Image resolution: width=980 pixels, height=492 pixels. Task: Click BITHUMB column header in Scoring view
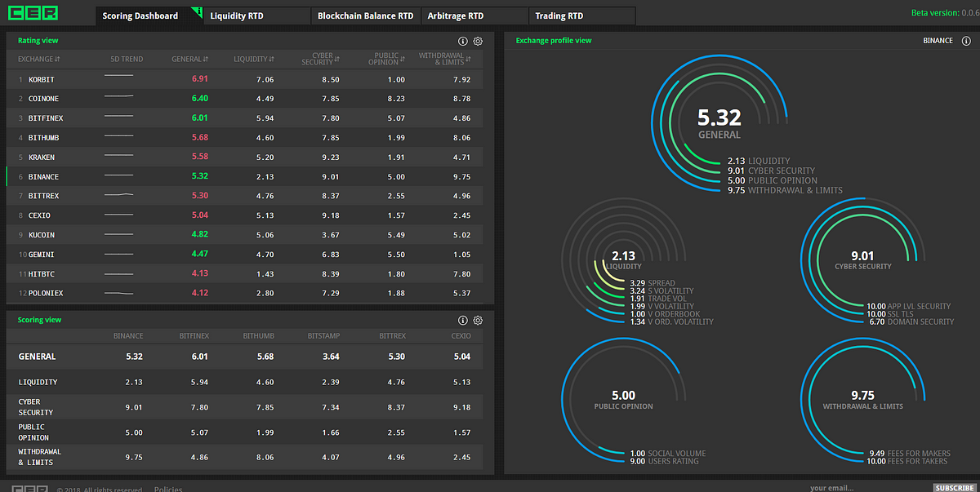point(258,336)
